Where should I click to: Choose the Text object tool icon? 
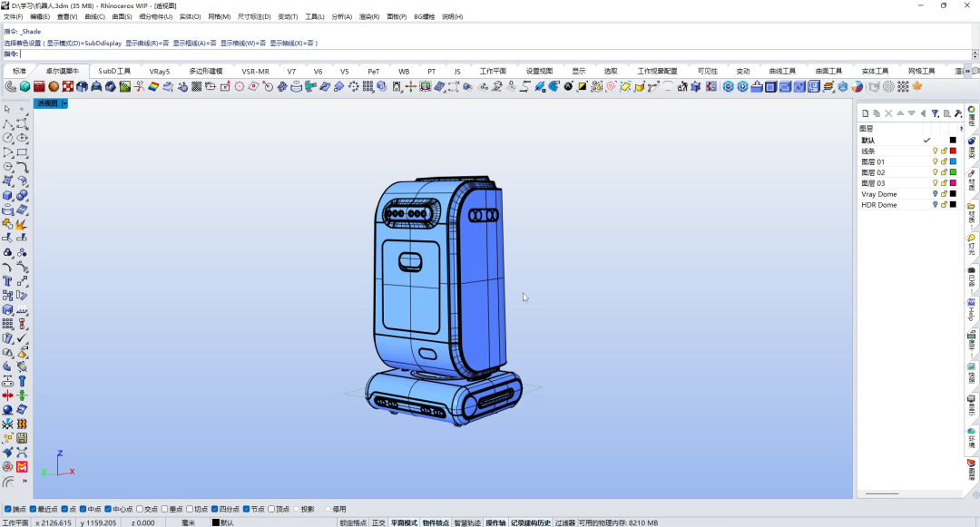(x=7, y=281)
